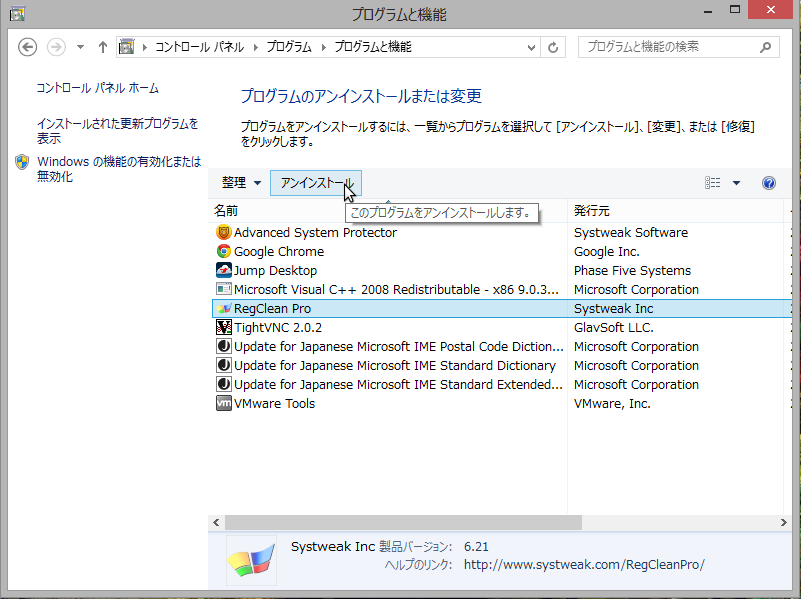The image size is (801, 599).
Task: Click the horizontal scrollbar thumb
Action: pos(403,522)
